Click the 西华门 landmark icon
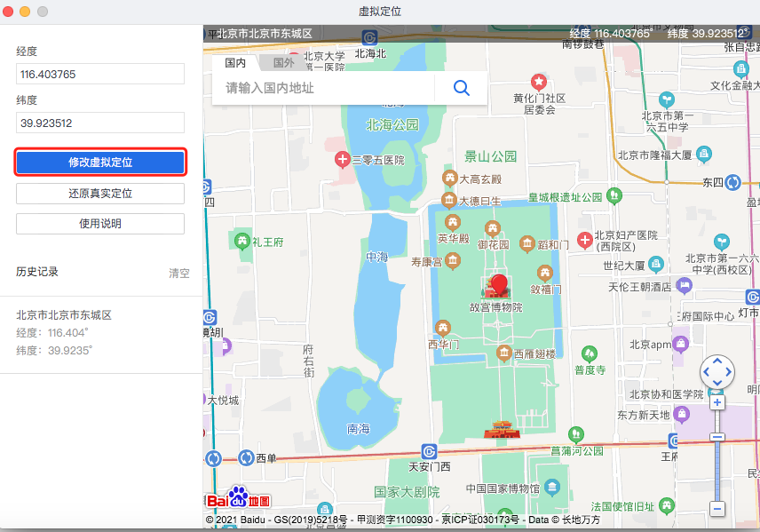The image size is (760, 532). pos(443,329)
